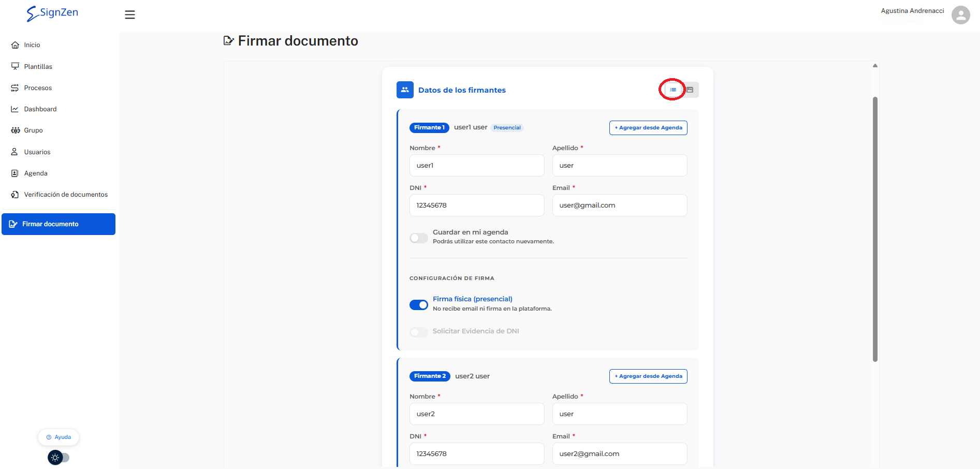Open Dashboard menu item
Viewport: 980px width, 469px height.
point(40,109)
